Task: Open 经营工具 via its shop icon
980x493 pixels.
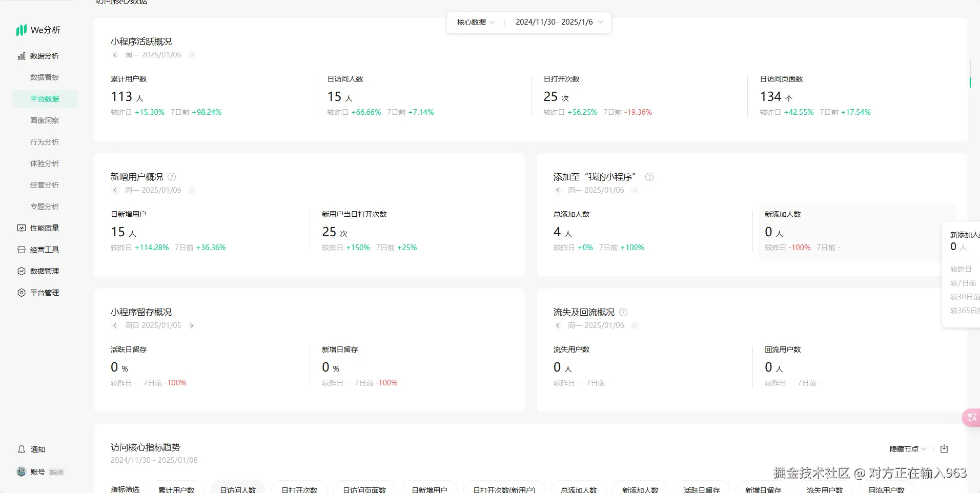Action: tap(22, 250)
